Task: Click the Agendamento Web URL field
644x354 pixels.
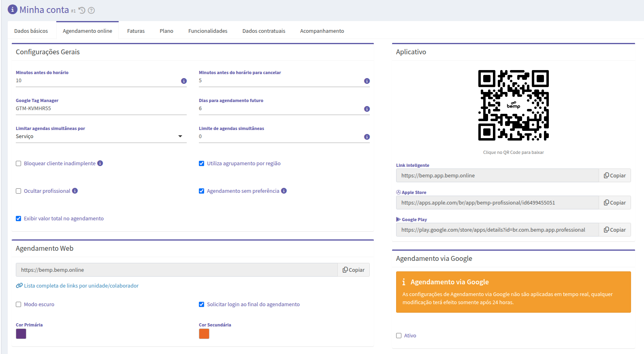Action: click(x=177, y=270)
